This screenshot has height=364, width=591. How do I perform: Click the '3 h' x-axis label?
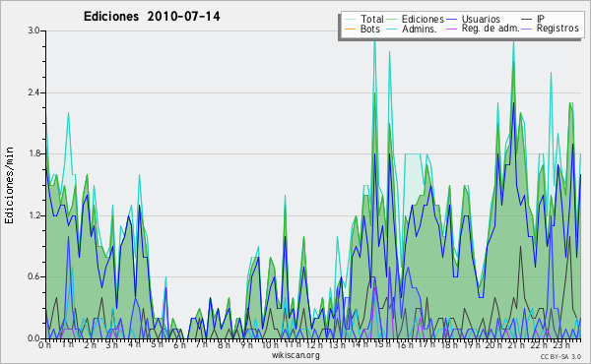112,345
